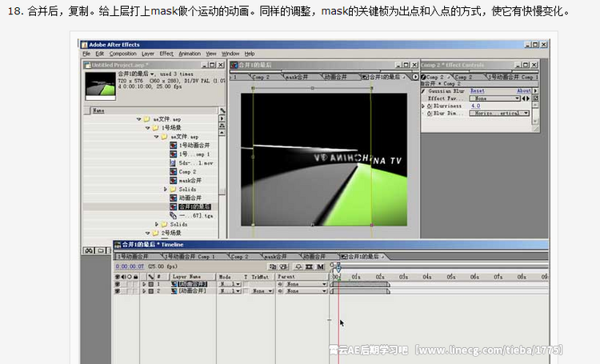Open layer 2 TrkMat None dropdown
This screenshot has width=600, height=364.
262,291
